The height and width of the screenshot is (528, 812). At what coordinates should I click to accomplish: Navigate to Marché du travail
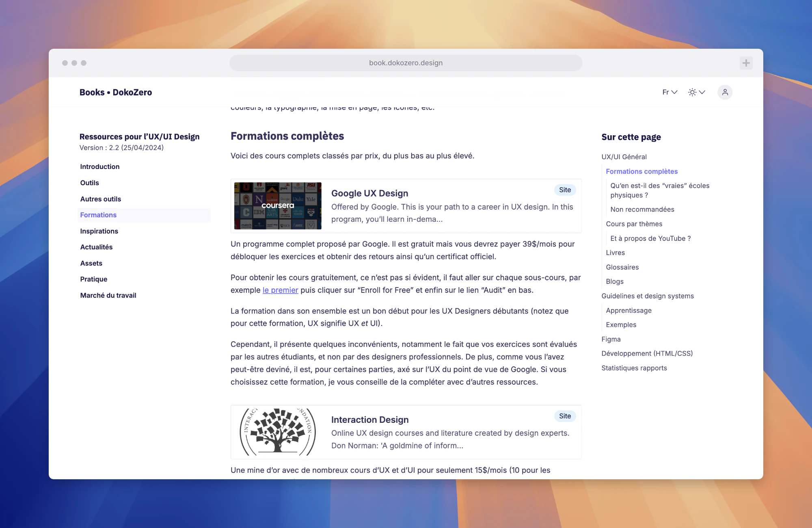click(108, 295)
